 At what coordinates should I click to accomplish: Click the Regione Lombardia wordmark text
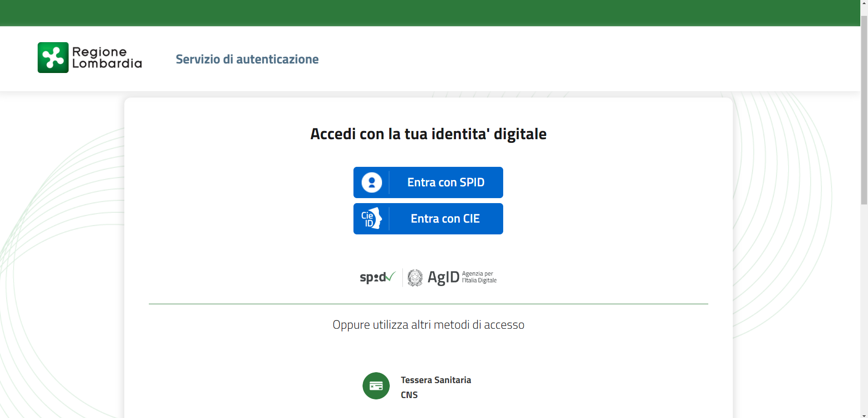click(x=107, y=58)
